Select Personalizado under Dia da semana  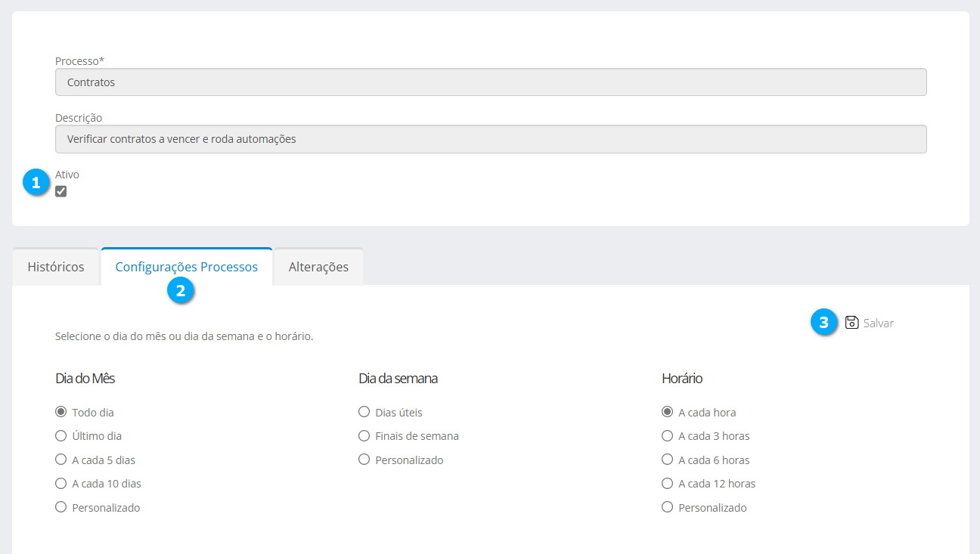click(x=364, y=460)
